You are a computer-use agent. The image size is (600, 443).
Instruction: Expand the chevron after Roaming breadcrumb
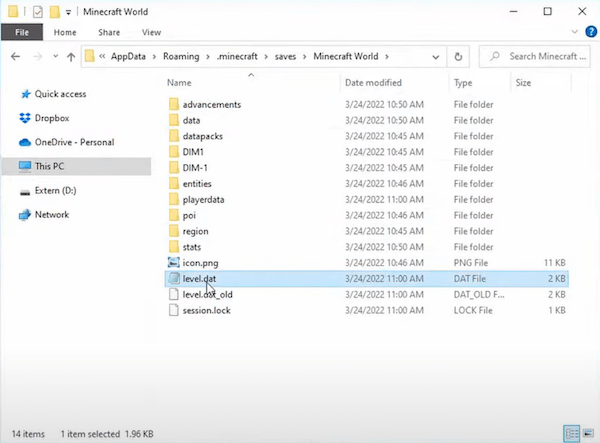208,57
